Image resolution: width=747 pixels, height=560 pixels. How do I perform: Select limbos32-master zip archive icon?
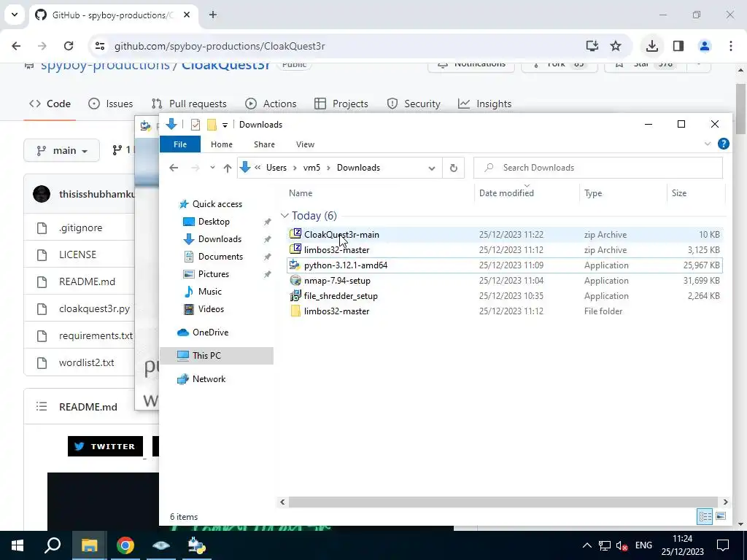[x=295, y=249]
